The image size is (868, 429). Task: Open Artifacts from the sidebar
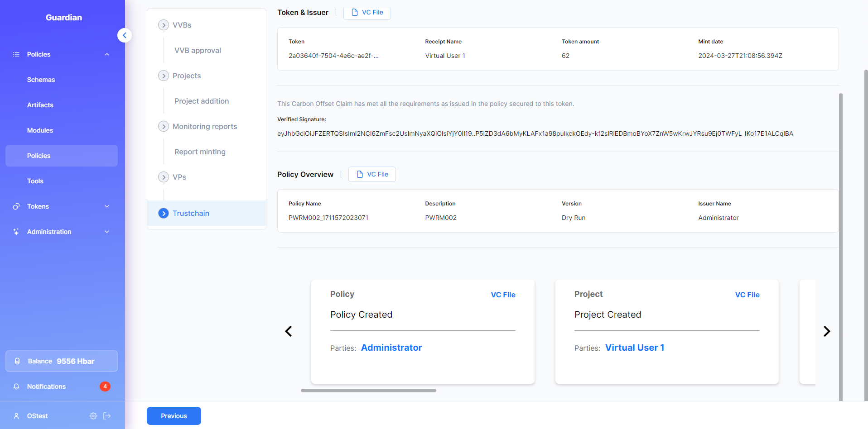pos(40,105)
